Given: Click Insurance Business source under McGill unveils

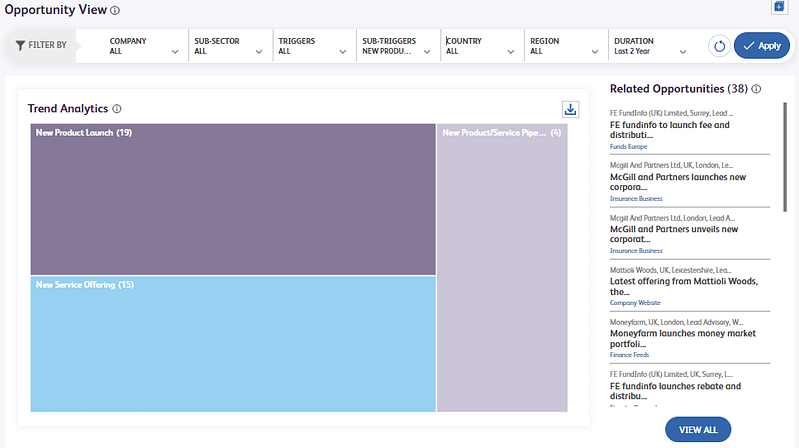Looking at the screenshot, I should pos(636,251).
